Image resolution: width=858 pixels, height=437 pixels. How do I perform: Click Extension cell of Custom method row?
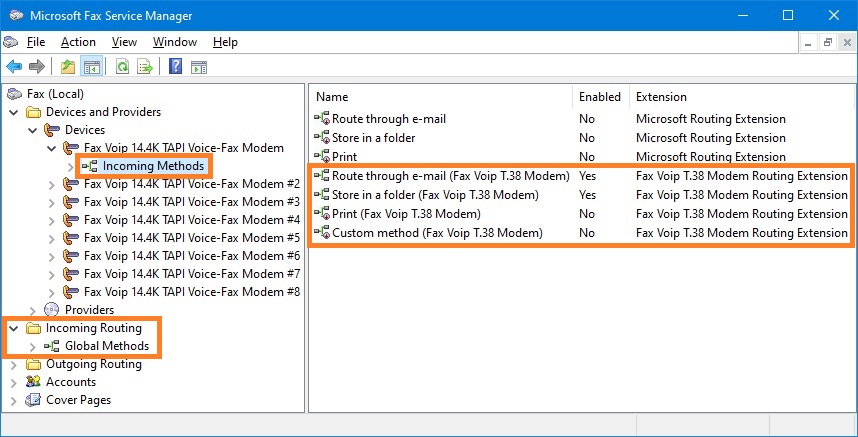click(x=741, y=234)
